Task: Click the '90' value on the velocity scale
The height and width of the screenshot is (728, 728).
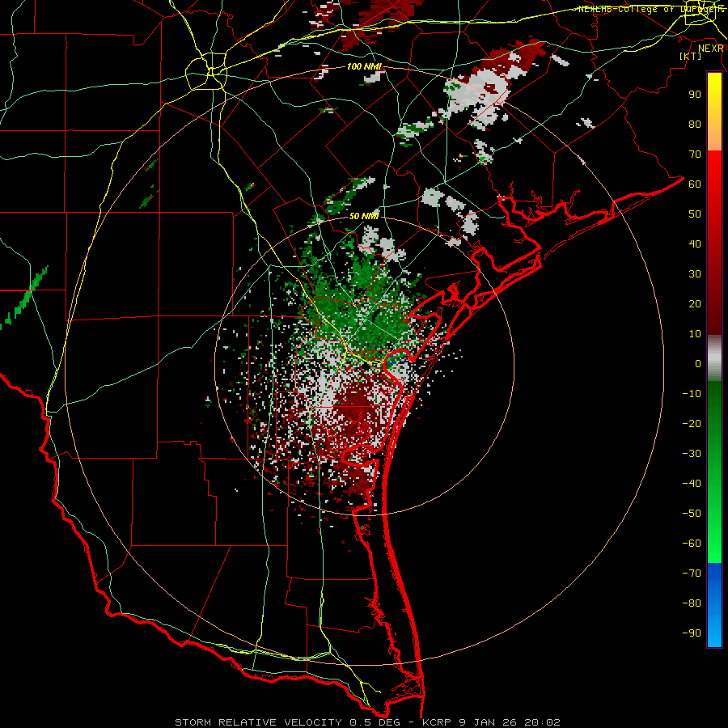Action: point(695,95)
